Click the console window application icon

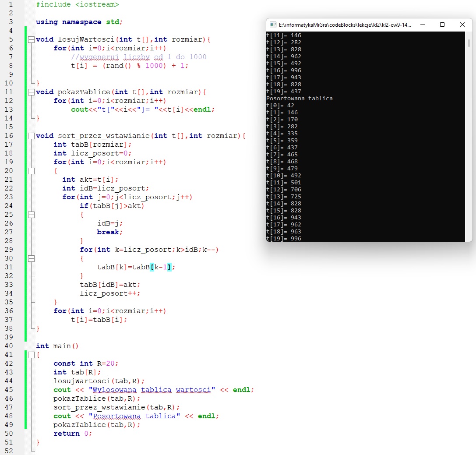[x=273, y=25]
